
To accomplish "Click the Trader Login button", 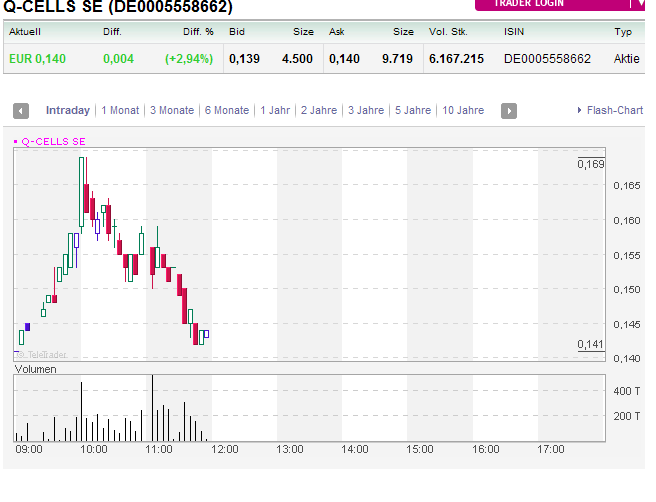I will pos(552,4).
